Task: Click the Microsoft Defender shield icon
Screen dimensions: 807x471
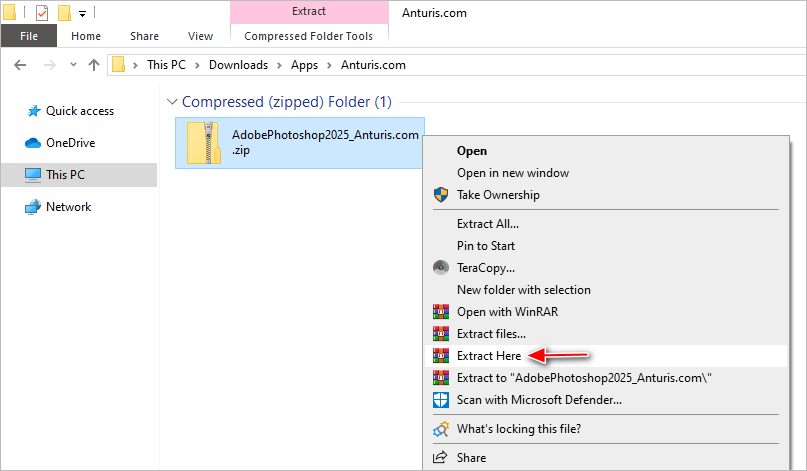Action: [x=440, y=400]
